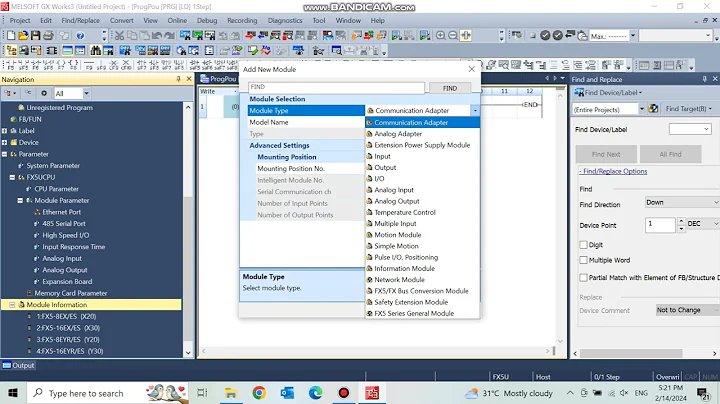Click Navigation panel scroll-down arrow
720x404 pixels.
(x=188, y=353)
